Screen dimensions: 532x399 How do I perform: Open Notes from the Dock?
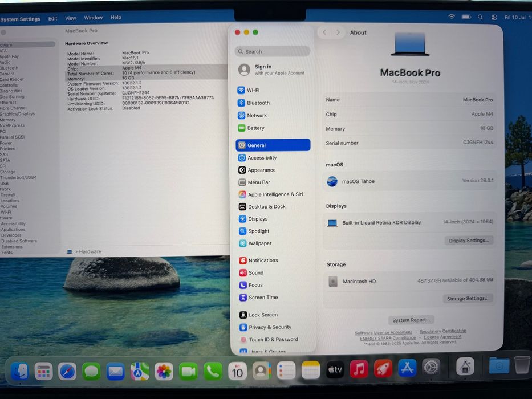pyautogui.click(x=310, y=370)
